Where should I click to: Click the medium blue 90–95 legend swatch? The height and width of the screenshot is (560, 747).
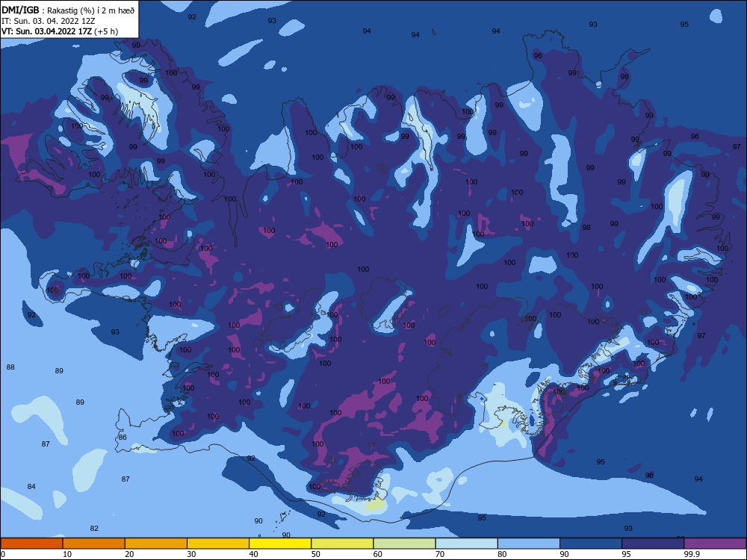coord(591,544)
